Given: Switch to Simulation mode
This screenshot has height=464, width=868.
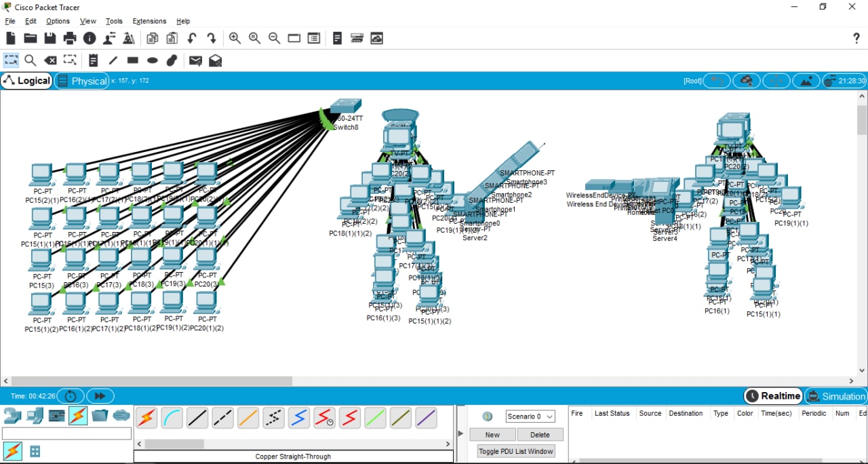Looking at the screenshot, I should (835, 396).
